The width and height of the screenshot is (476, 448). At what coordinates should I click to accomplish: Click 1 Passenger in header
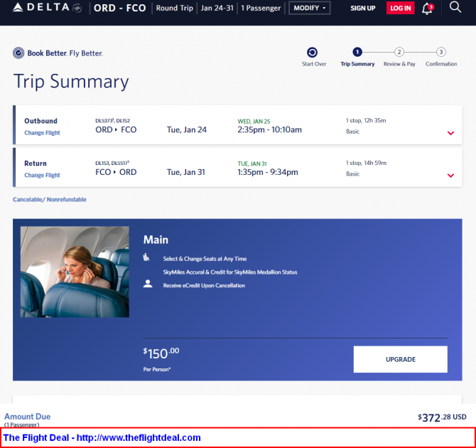click(261, 8)
